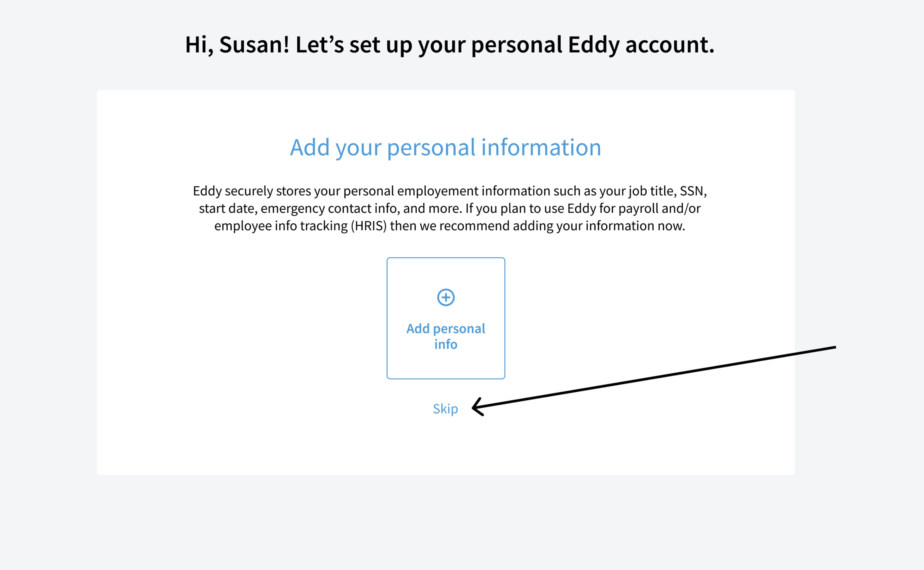Click the word 'personal' in the blue heading
This screenshot has height=570, width=924.
coord(431,147)
